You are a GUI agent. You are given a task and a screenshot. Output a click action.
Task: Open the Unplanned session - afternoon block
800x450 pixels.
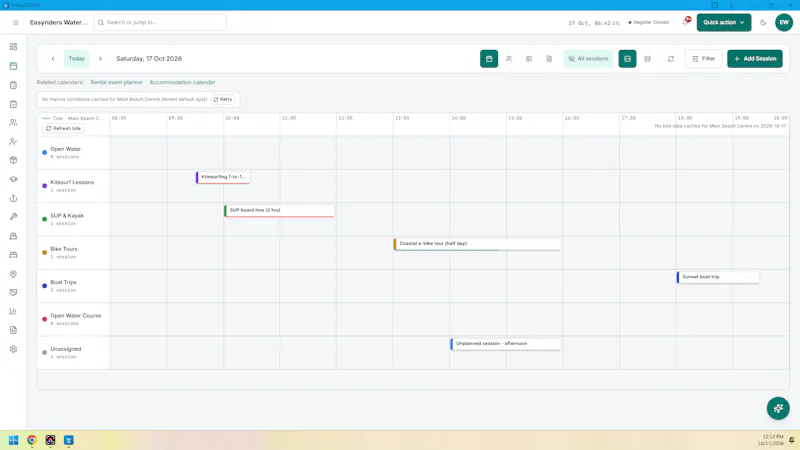click(505, 344)
